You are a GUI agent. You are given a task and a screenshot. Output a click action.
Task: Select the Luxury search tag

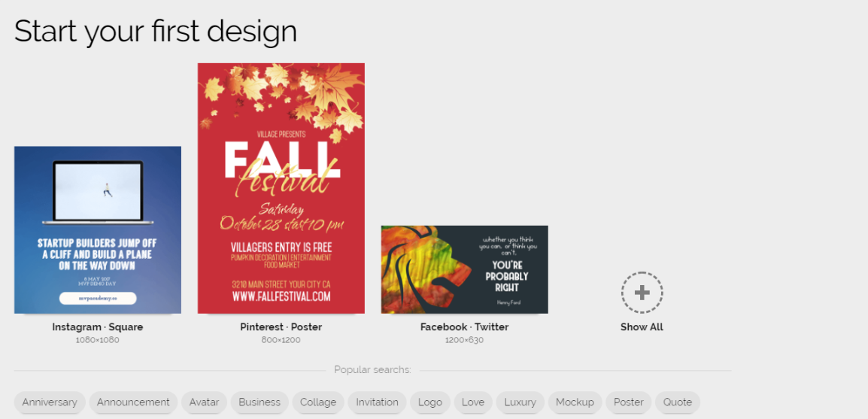520,402
